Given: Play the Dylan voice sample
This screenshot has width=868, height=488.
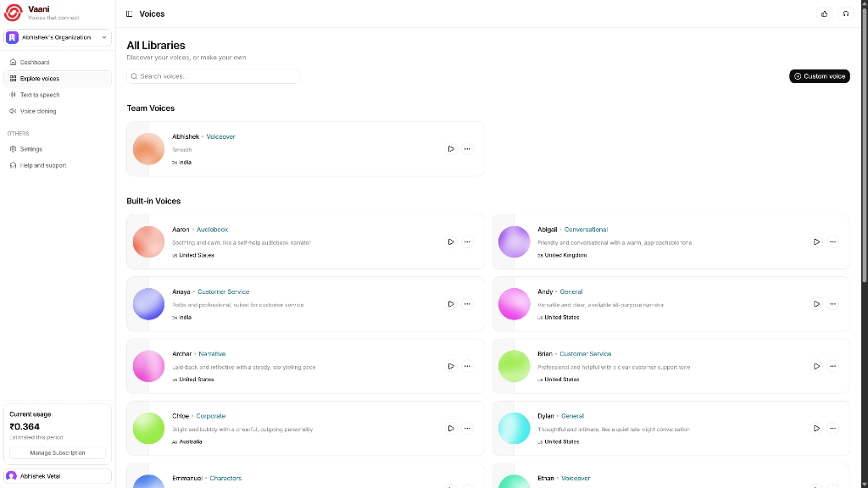Looking at the screenshot, I should 816,428.
